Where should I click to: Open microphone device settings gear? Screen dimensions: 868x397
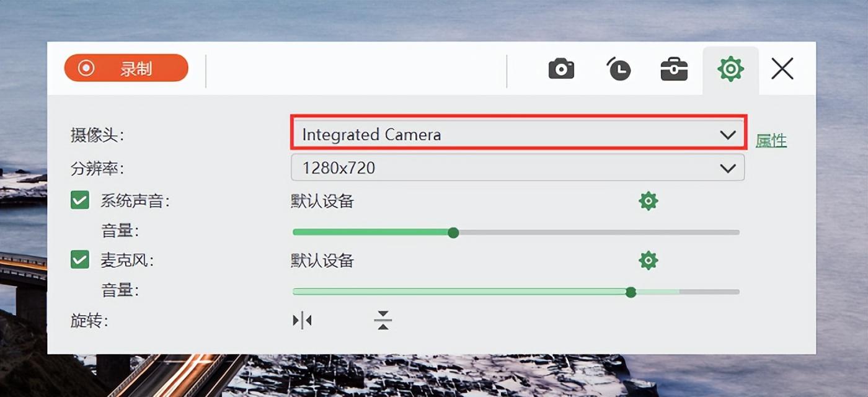(x=648, y=260)
